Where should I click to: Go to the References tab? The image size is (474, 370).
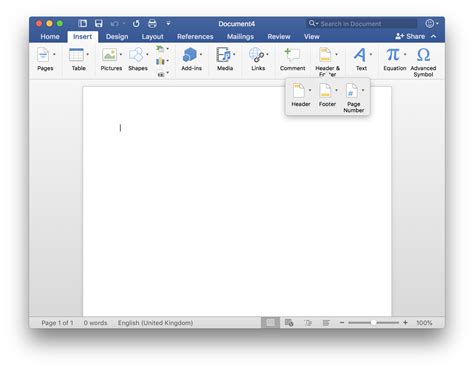coord(195,37)
